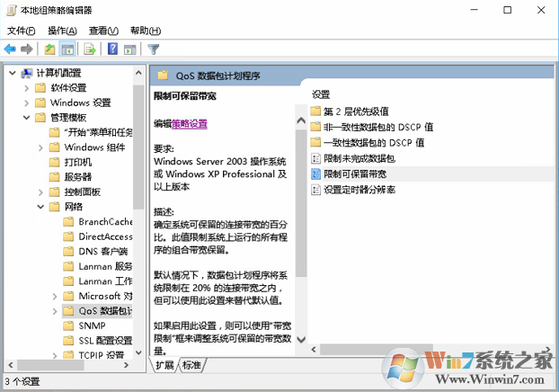Click the folder icon beside 软件设置

[40, 88]
